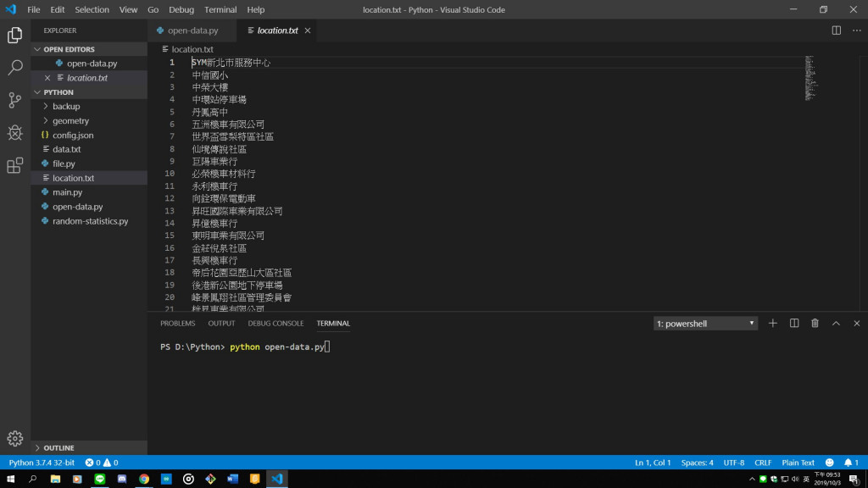Click the feedback smiley in status bar
The image size is (868, 488).
pos(829,463)
